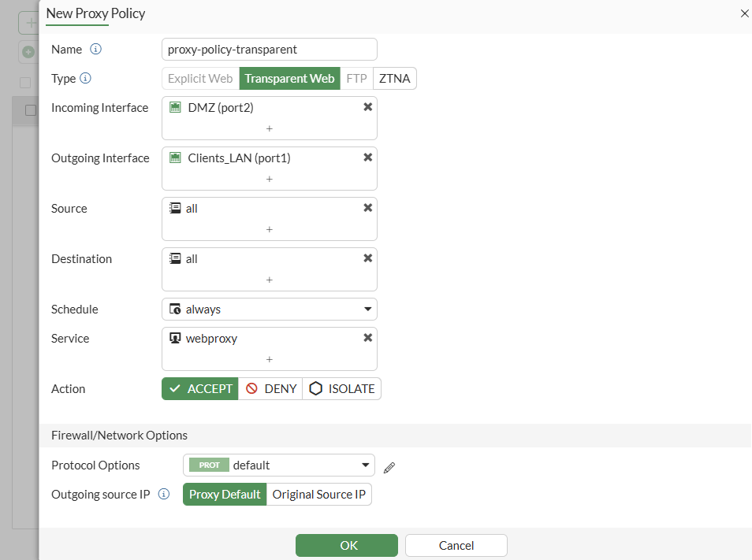Click the info icon next to Name

coord(95,49)
